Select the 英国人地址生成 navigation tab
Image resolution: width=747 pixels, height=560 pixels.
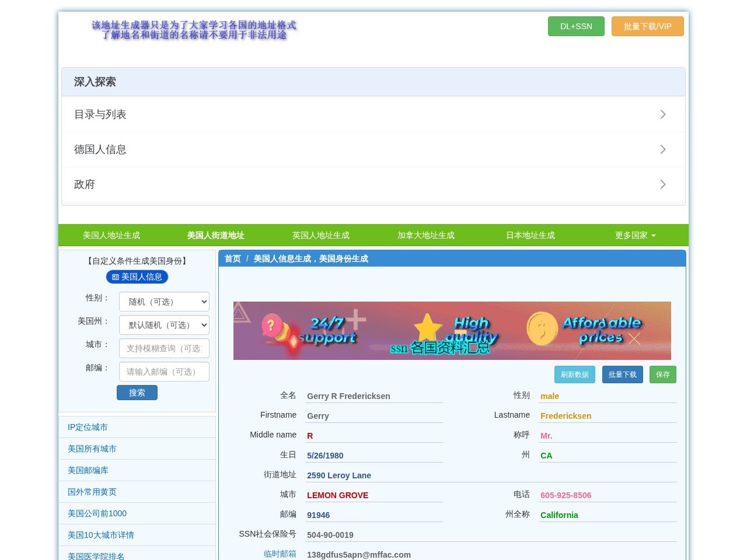point(321,235)
